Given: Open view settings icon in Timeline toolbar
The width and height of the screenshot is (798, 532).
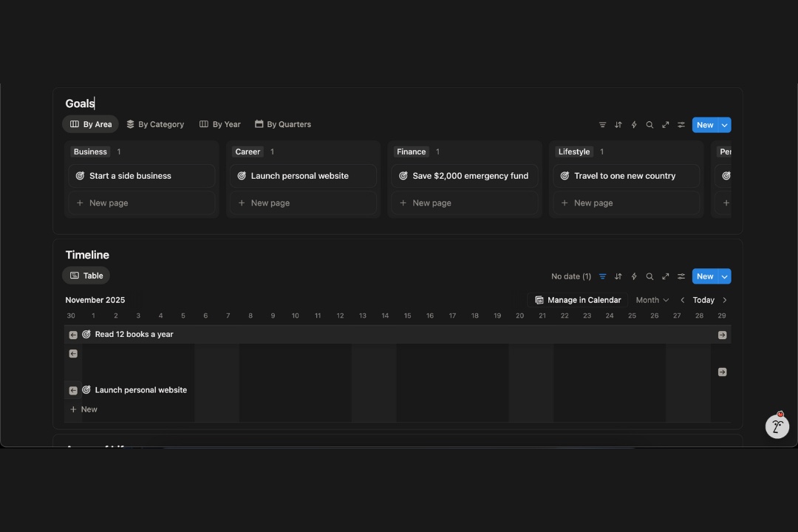Looking at the screenshot, I should [681, 276].
